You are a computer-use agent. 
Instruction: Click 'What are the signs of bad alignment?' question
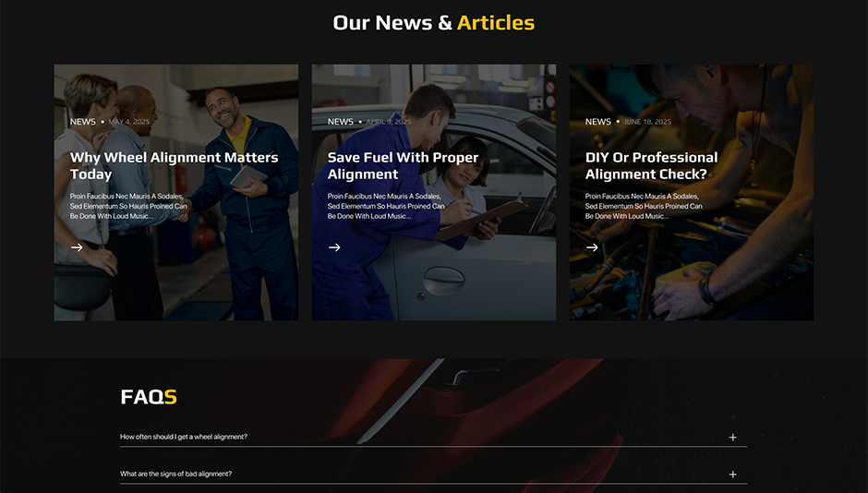click(175, 474)
